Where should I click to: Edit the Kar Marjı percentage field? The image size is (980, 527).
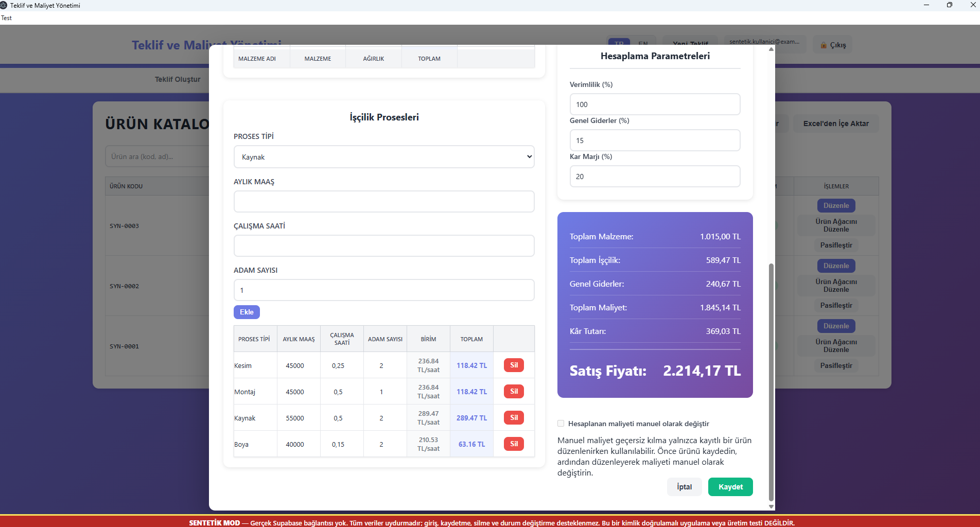[x=655, y=177]
